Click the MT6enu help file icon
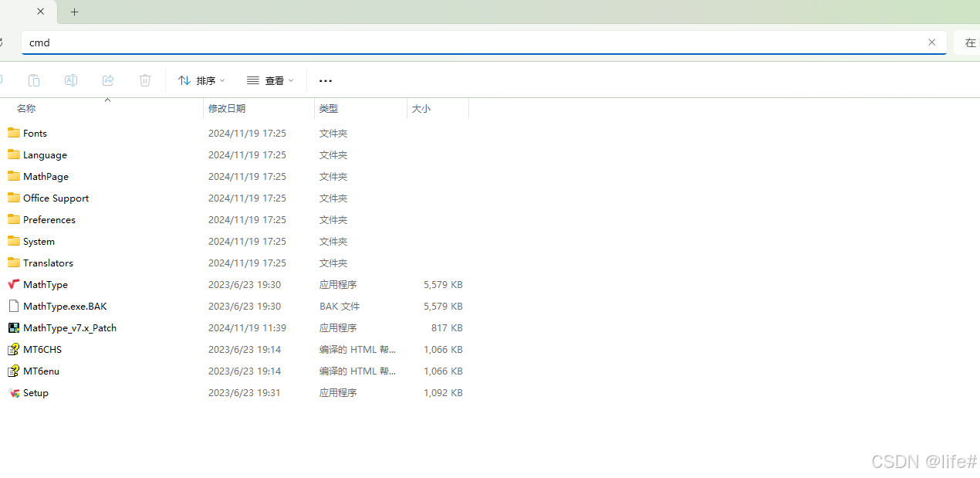Viewport: 980px width, 478px height. coord(14,371)
